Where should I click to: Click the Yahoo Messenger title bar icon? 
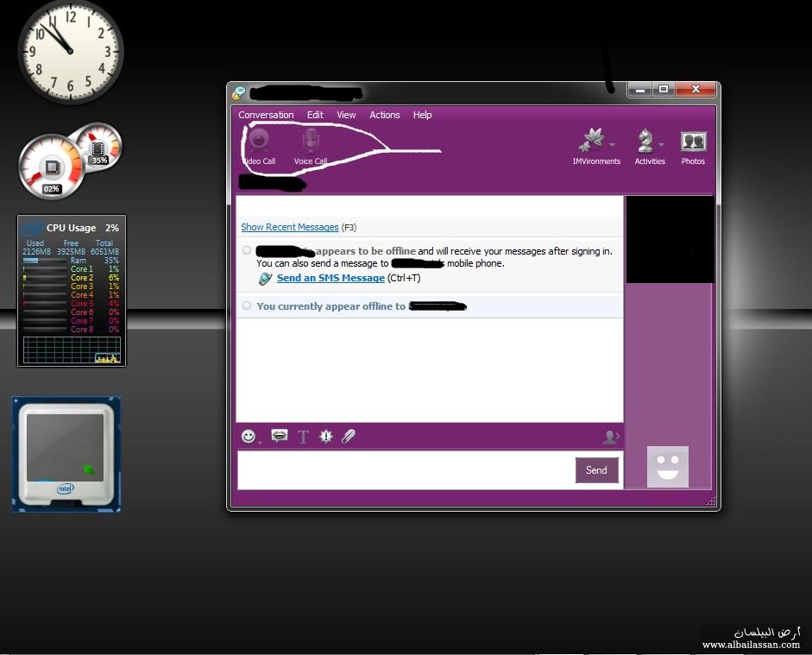[x=239, y=92]
